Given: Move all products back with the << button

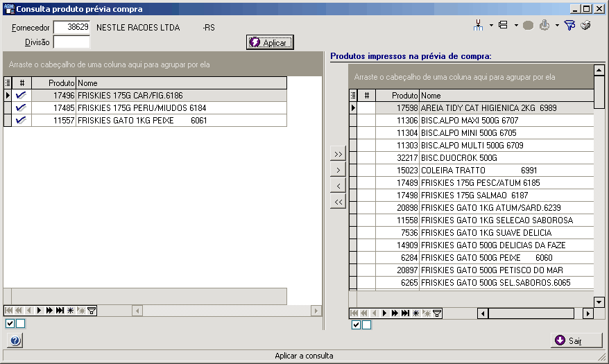Looking at the screenshot, I should coord(338,202).
